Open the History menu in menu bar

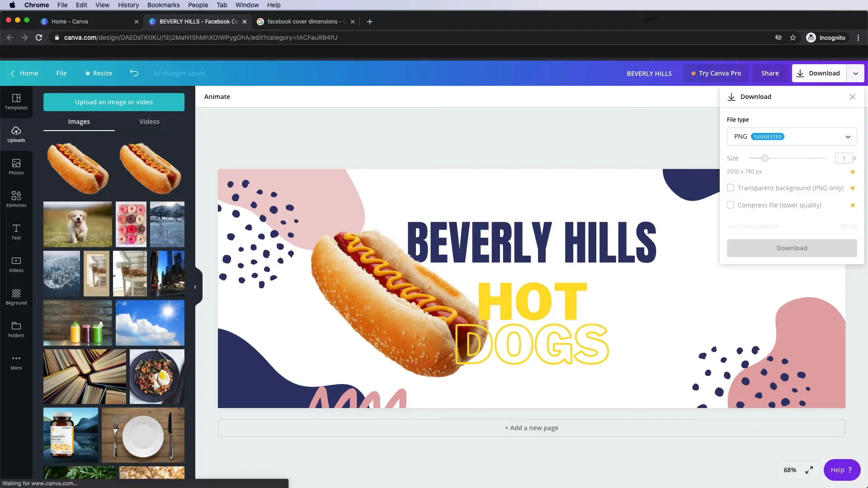pos(128,5)
